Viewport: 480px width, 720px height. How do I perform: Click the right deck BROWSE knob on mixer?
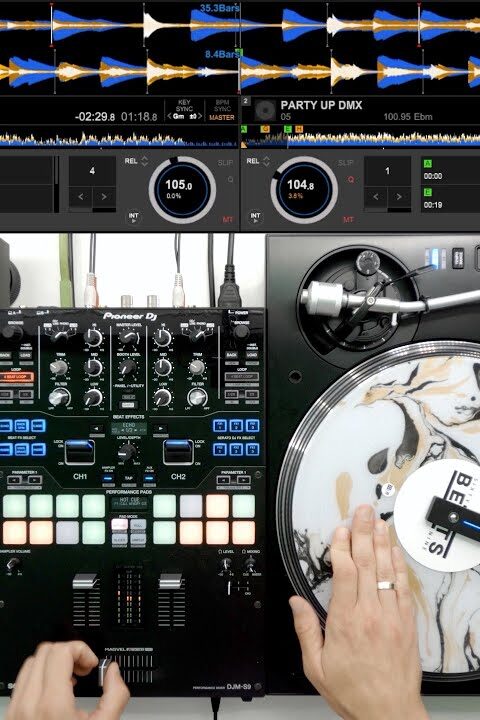coord(241,332)
